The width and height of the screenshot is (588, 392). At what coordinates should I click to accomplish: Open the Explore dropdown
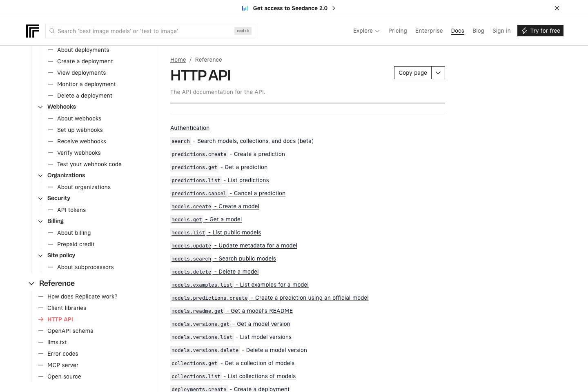[x=366, y=31]
